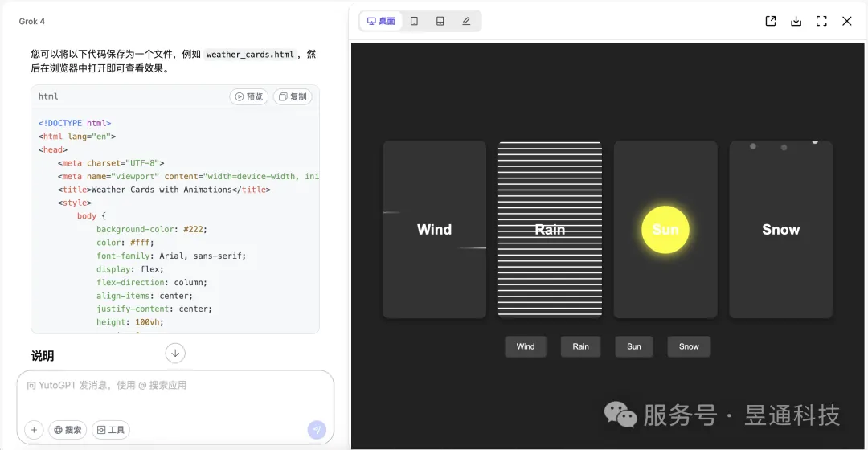Click the justify-content: center code line
The height and width of the screenshot is (450, 868).
pyautogui.click(x=154, y=309)
